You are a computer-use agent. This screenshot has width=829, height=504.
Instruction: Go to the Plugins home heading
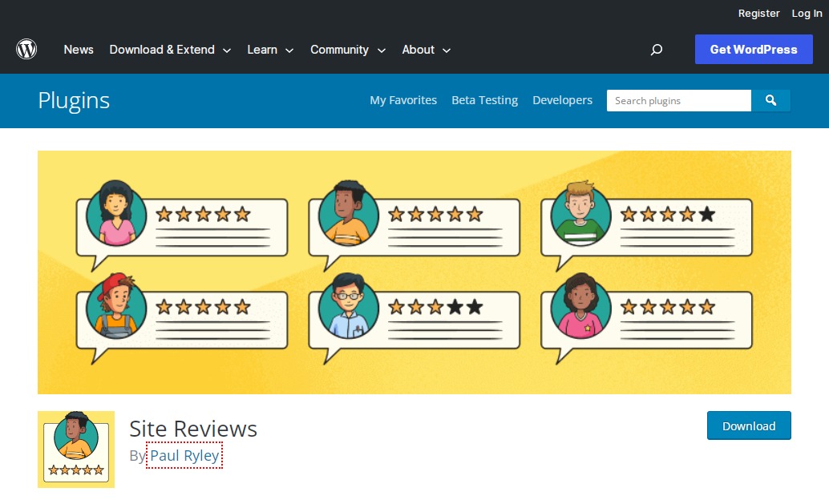74,100
